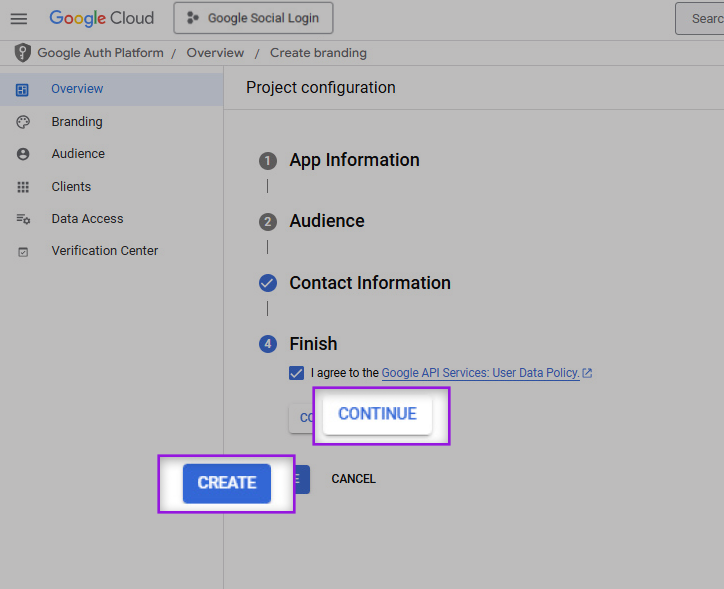Uncheck the user data policy agreement checkbox
Image resolution: width=724 pixels, height=589 pixels.
(x=296, y=373)
